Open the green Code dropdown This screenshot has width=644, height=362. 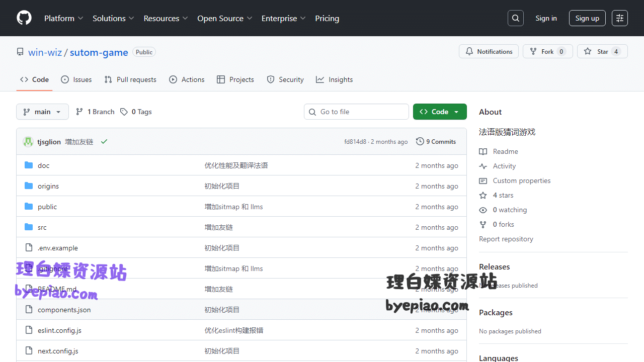[440, 112]
